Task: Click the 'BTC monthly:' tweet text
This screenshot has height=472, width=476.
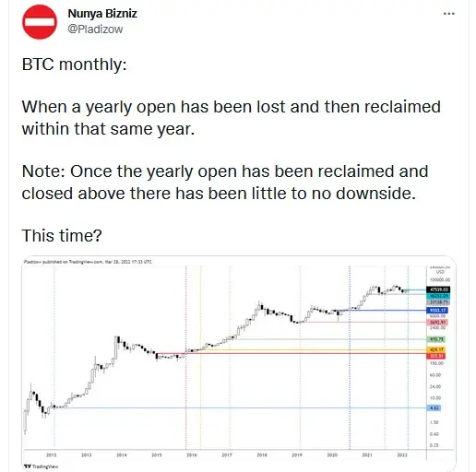Action: (x=75, y=65)
